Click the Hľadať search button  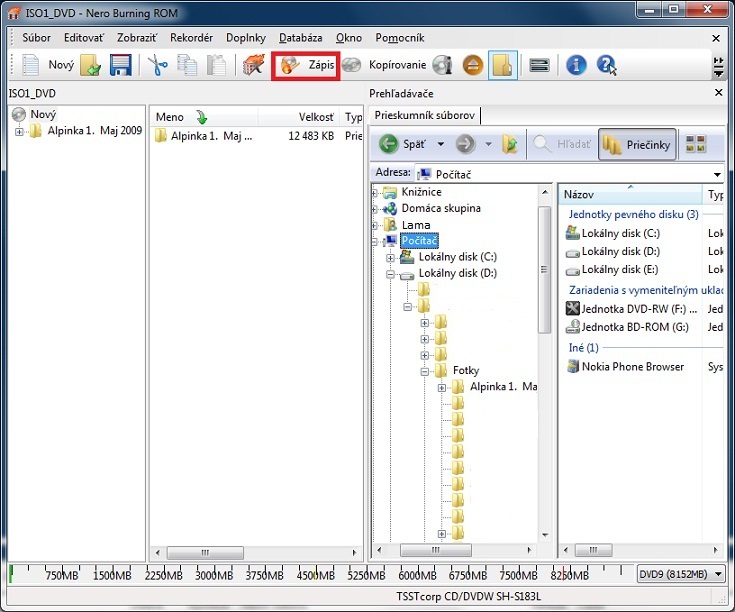coord(562,144)
